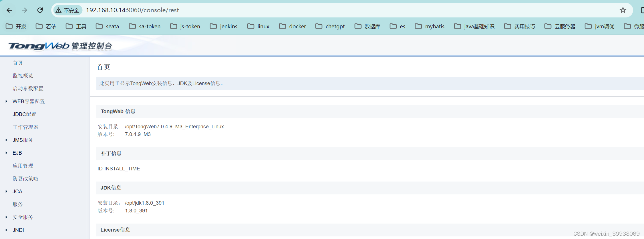Click the WEB容器配置 menu label
This screenshot has height=239, width=644.
coord(29,101)
